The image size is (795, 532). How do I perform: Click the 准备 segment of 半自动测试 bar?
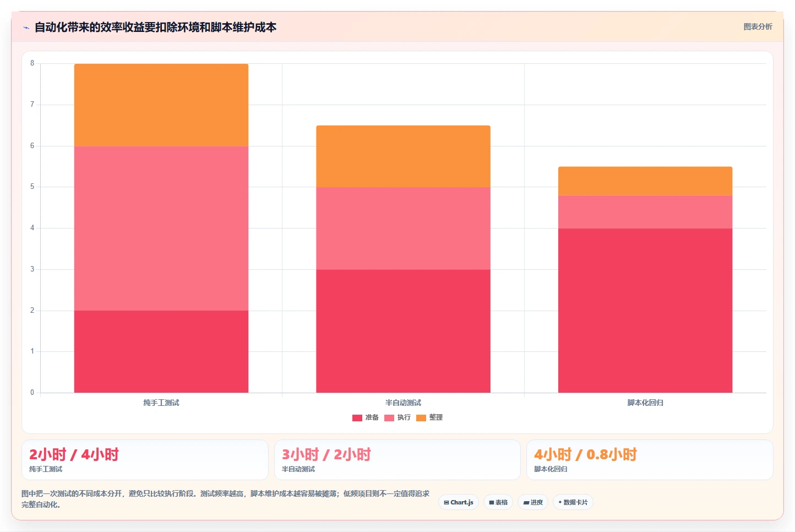403,331
